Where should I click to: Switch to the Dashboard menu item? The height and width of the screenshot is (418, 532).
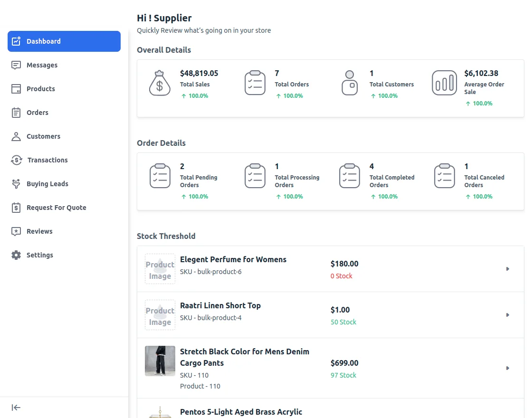43,41
